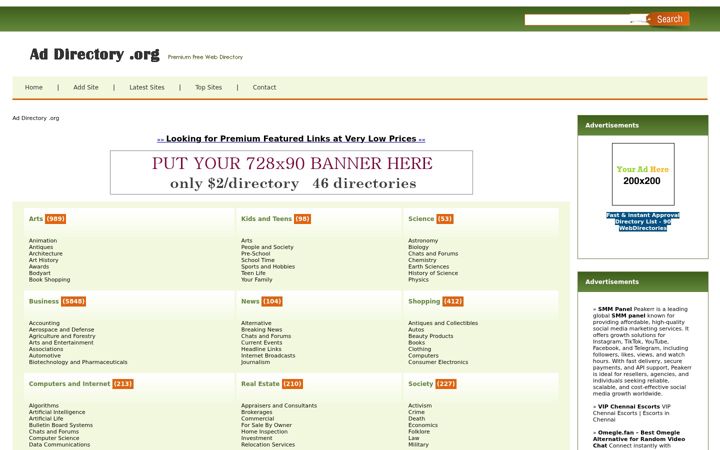Open Appraisers and Consultants subcategory
This screenshot has height=450, width=720.
pyautogui.click(x=279, y=406)
